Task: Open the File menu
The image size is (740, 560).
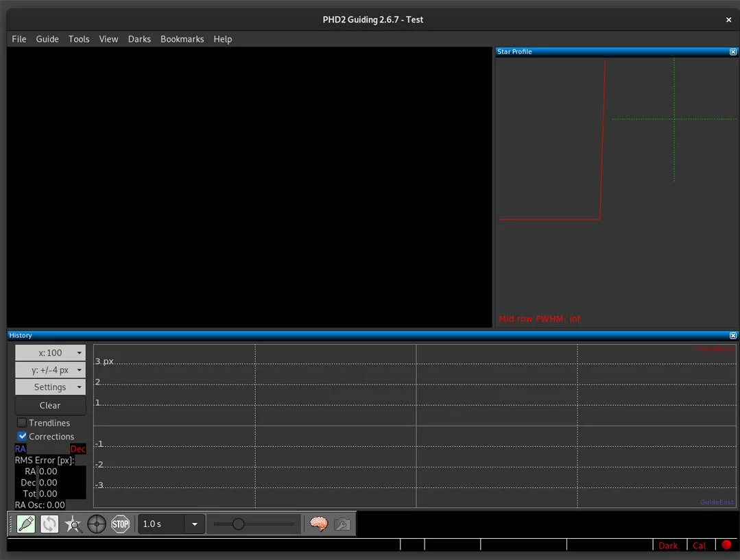Action: 19,39
